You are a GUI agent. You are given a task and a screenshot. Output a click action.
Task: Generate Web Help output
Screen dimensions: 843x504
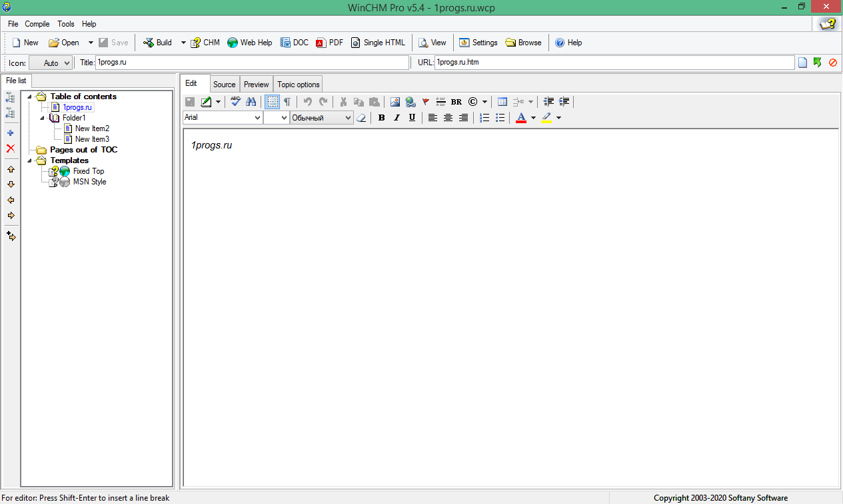pos(250,43)
